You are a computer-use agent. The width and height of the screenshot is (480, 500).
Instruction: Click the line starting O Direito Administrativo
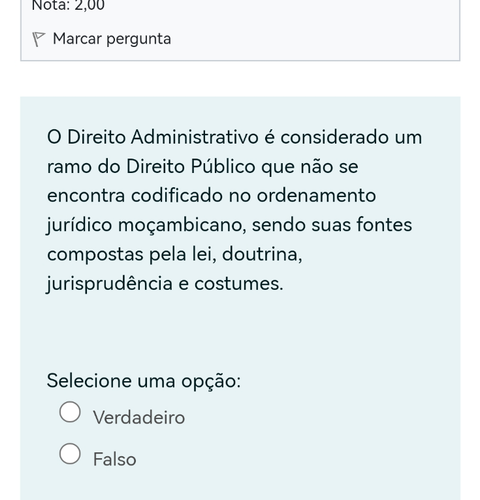[x=234, y=137]
